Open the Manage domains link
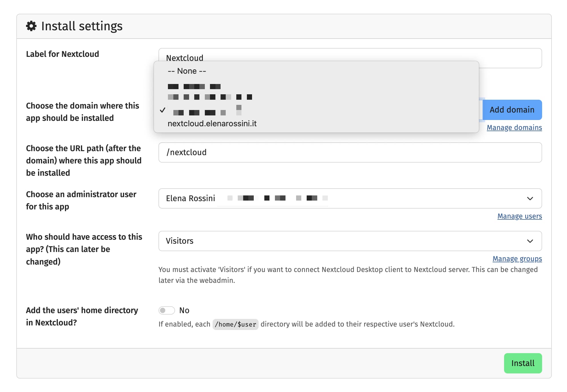Screen dimensions: 567x392 click(514, 127)
